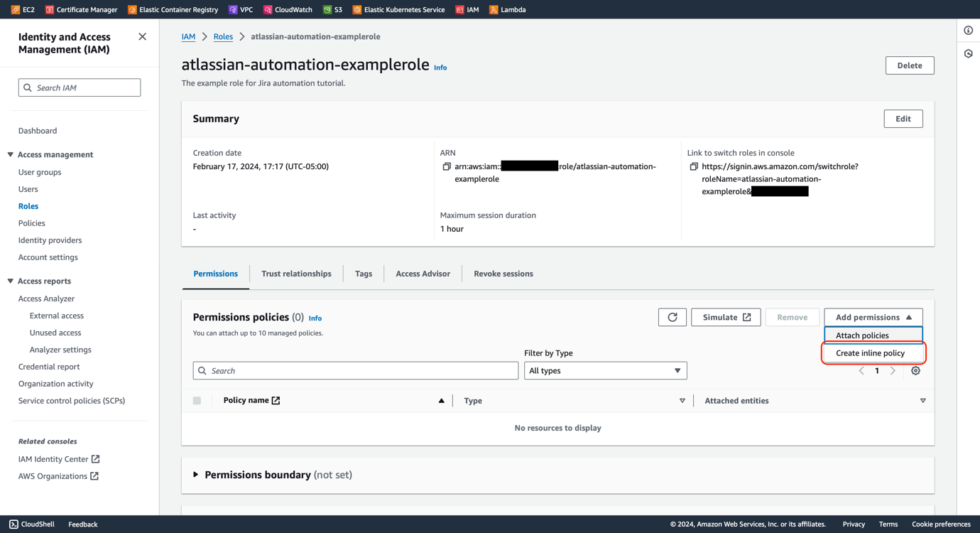
Task: Open Account settings in sidebar
Action: [48, 257]
